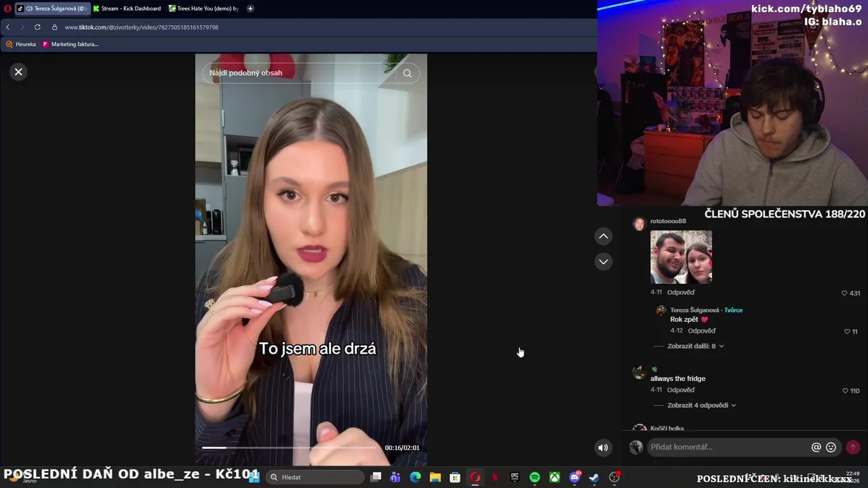Open Microsoft Store from taskbar
The image size is (868, 488).
(455, 477)
